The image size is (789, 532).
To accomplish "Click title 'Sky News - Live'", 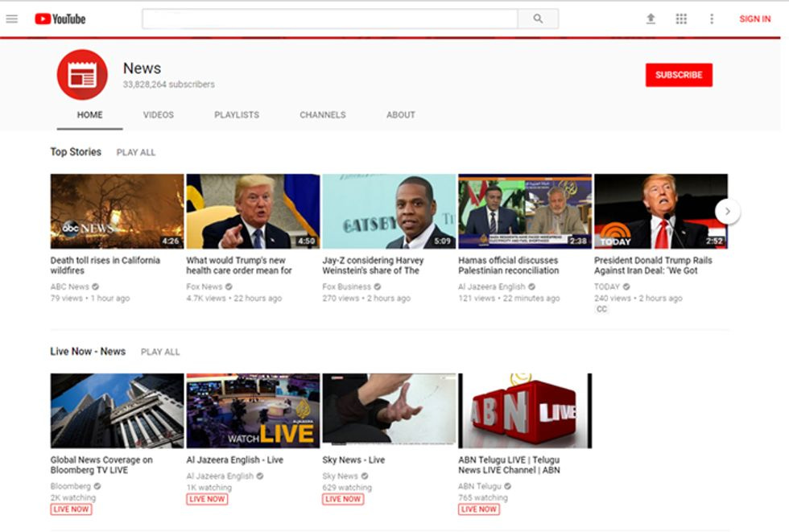I will coord(353,460).
